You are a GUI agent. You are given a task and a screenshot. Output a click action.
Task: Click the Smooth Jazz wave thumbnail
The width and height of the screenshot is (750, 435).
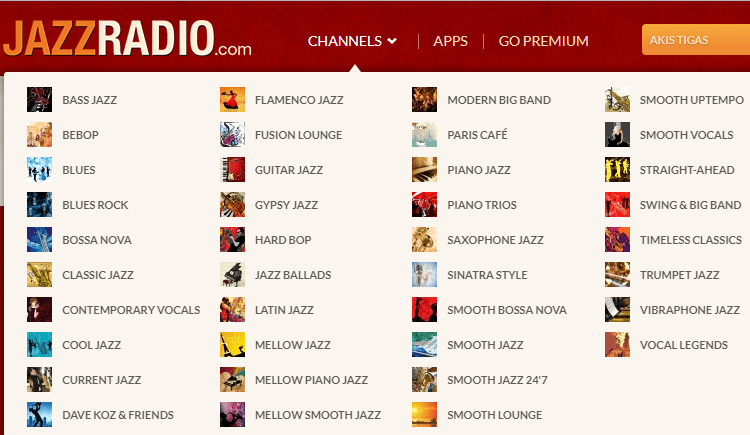[x=424, y=345]
